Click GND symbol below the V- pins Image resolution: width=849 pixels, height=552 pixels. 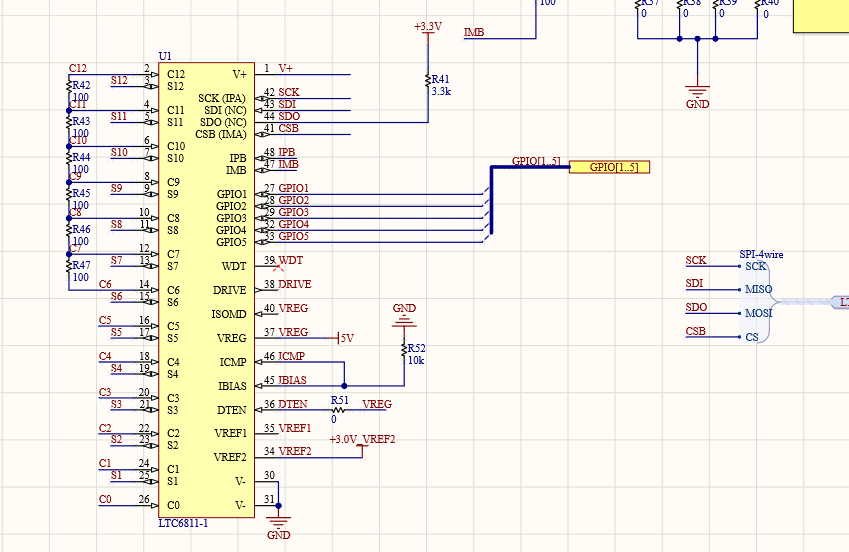[278, 521]
